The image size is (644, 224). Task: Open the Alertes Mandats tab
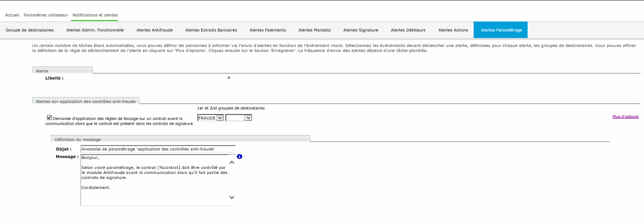point(314,30)
